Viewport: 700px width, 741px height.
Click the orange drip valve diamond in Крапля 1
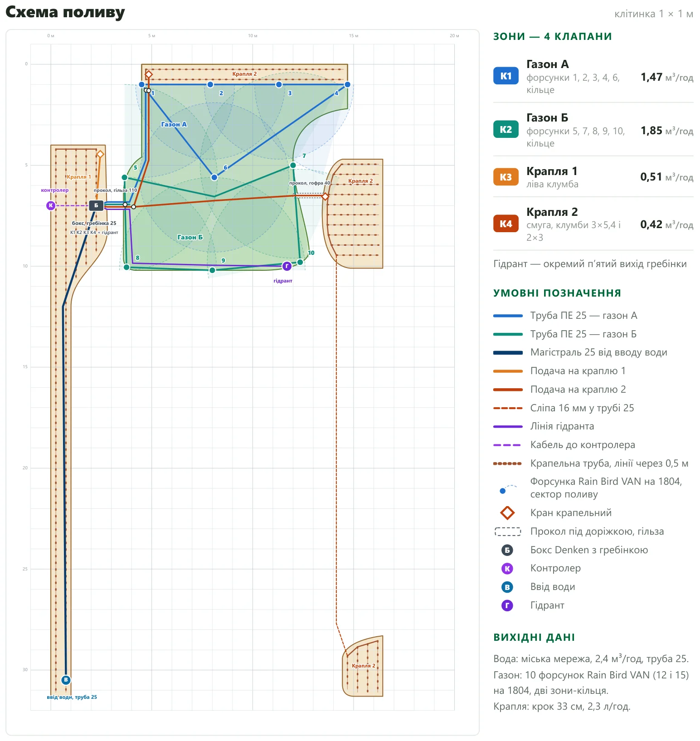coord(100,154)
